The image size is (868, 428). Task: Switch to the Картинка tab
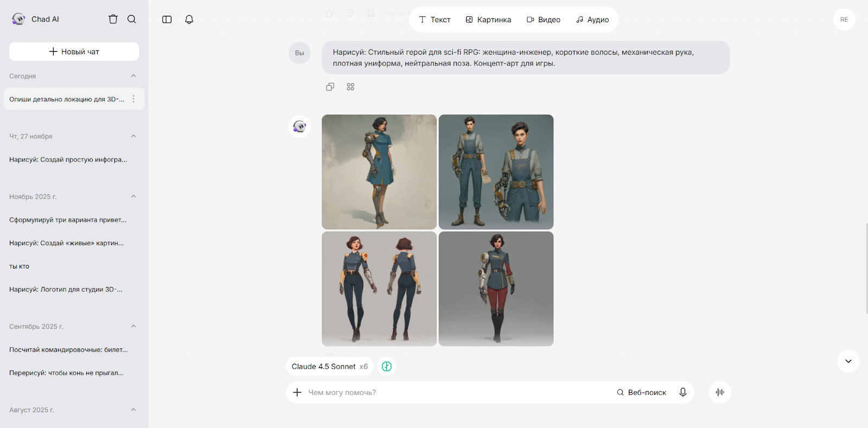(488, 20)
